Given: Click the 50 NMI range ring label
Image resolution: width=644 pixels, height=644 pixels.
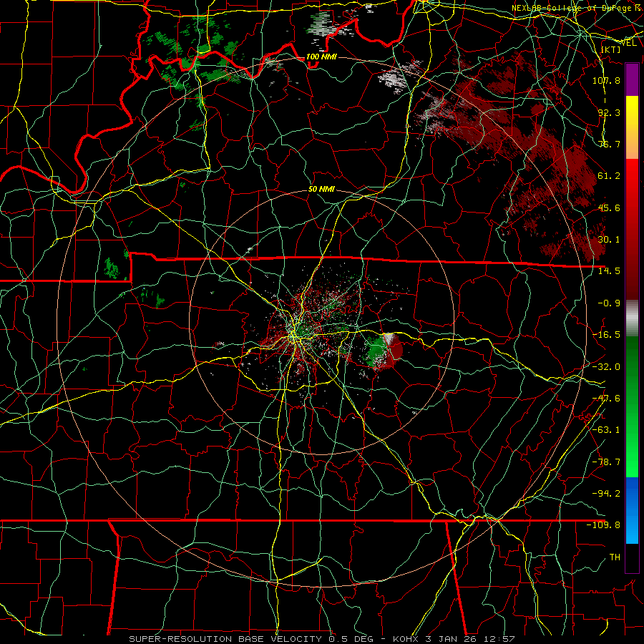Looking at the screenshot, I should click(321, 189).
